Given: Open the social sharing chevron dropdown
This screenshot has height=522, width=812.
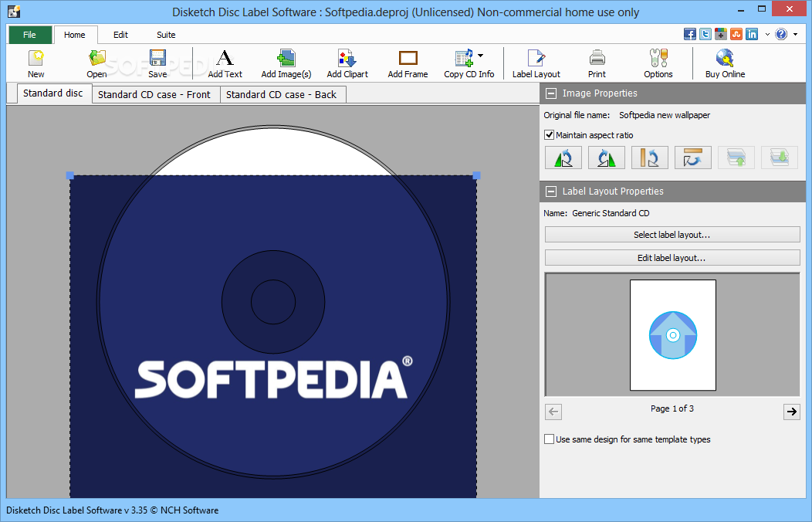Looking at the screenshot, I should 767,34.
